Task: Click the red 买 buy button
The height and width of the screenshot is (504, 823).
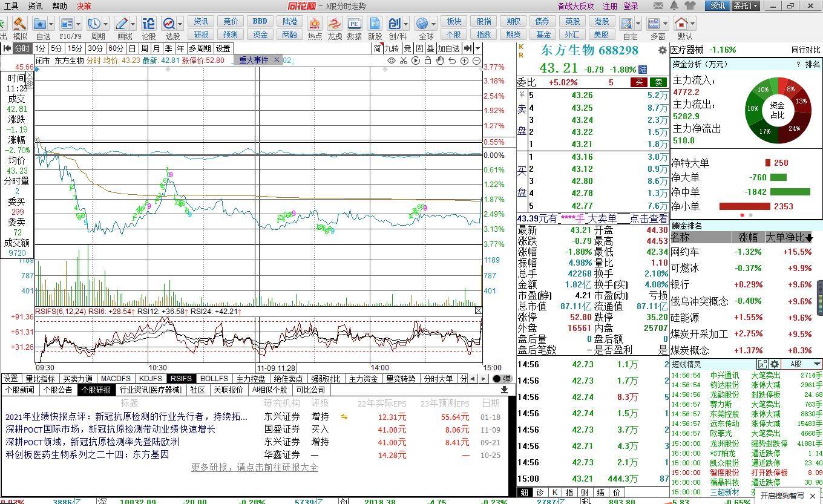Action: point(638,82)
